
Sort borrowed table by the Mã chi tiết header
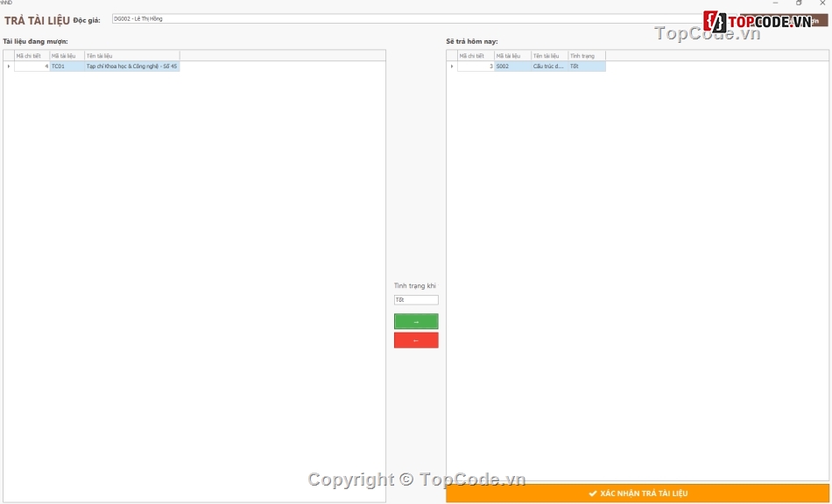tap(32, 56)
